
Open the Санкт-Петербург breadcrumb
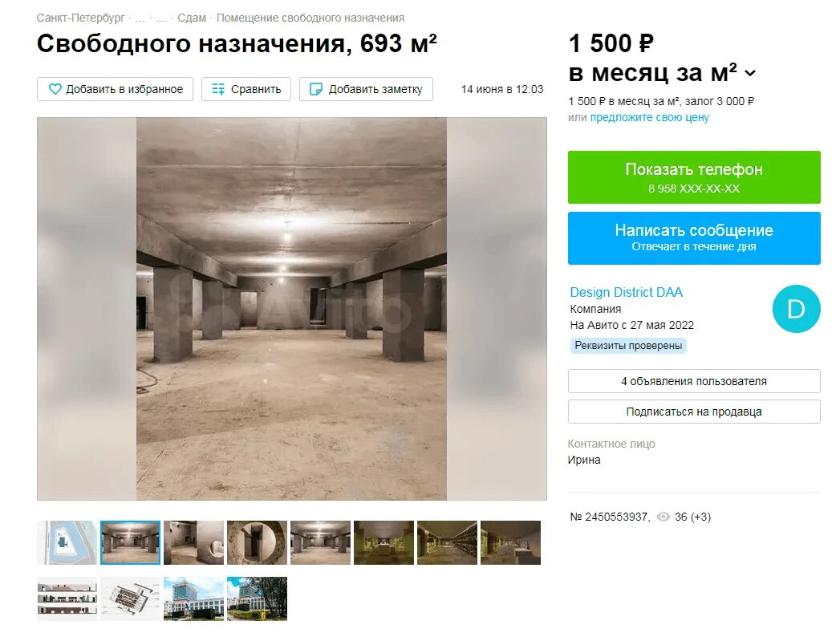coord(80,18)
